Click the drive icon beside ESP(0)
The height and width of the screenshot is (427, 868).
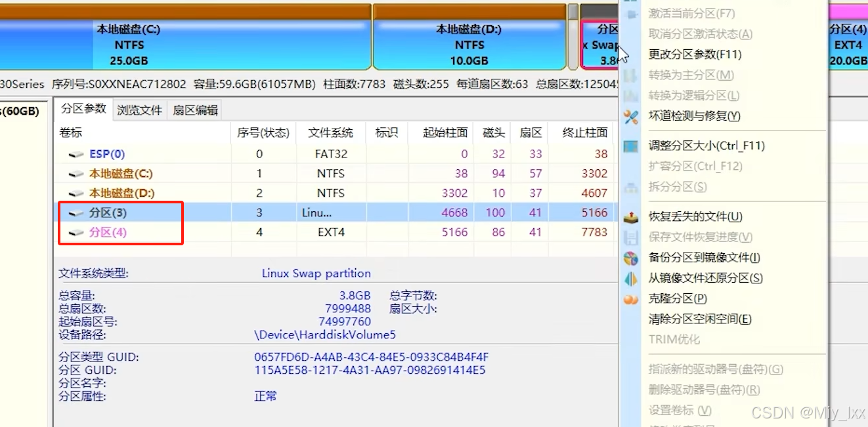tap(77, 154)
